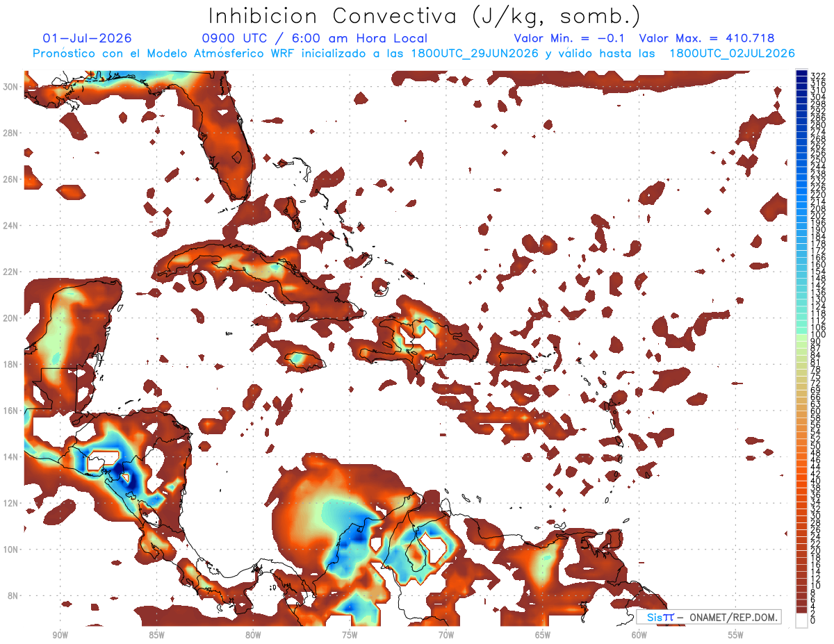Click the 12N latitude label
834x644 pixels.
tap(10, 503)
